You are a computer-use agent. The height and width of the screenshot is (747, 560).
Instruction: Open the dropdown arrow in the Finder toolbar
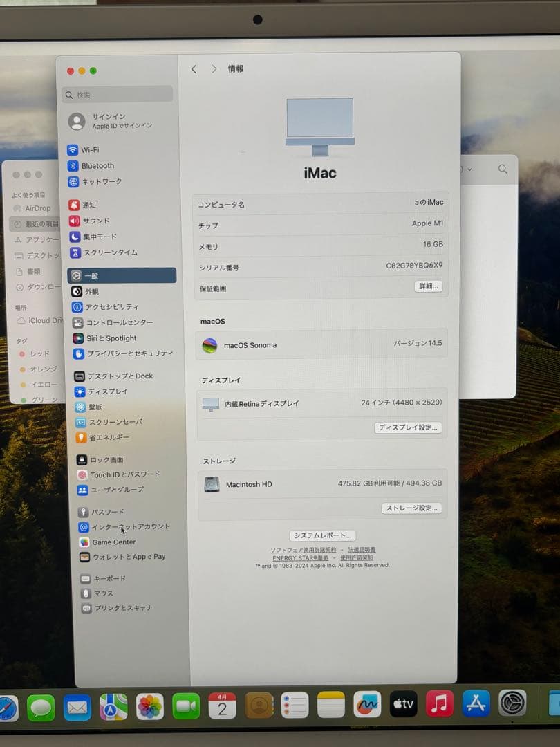point(469,168)
